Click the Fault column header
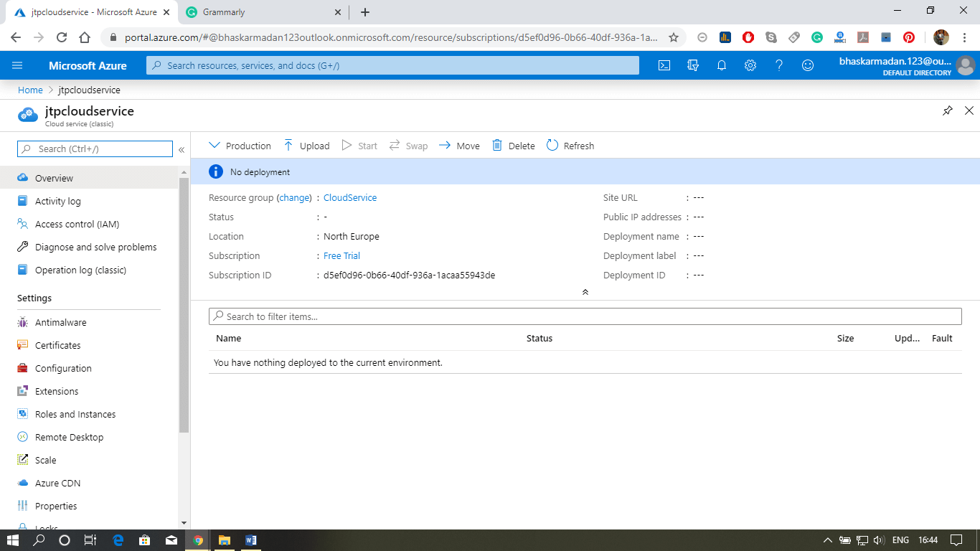Image resolution: width=980 pixels, height=551 pixels. 942,338
